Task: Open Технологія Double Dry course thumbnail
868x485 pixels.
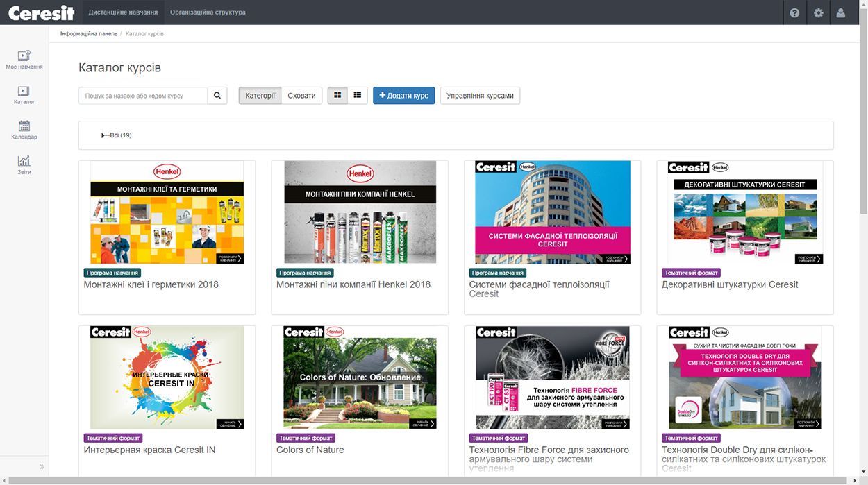Action: (745, 377)
